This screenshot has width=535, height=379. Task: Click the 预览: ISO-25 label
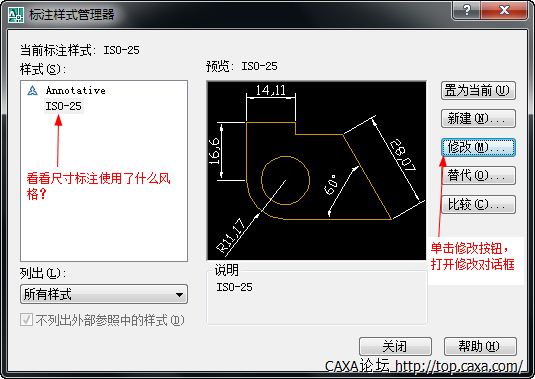[x=242, y=66]
